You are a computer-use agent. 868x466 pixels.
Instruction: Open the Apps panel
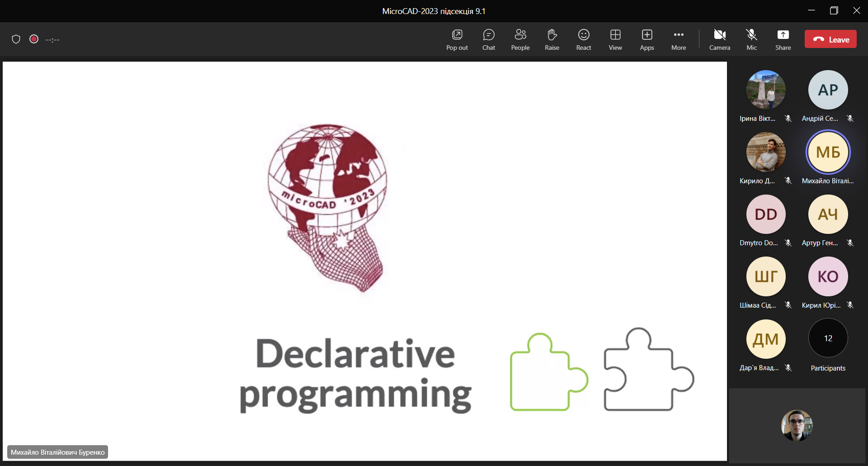646,39
